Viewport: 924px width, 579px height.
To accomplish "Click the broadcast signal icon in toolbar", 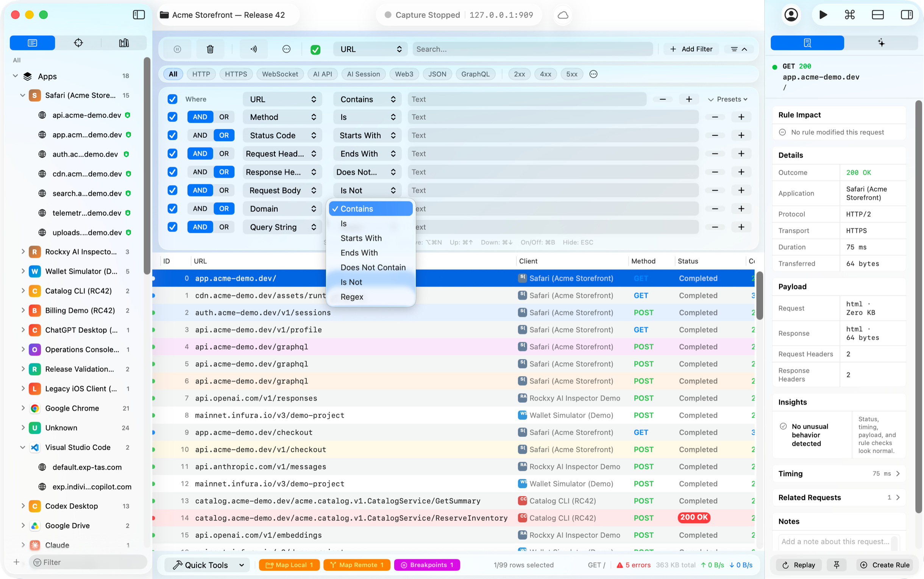I will [x=253, y=49].
